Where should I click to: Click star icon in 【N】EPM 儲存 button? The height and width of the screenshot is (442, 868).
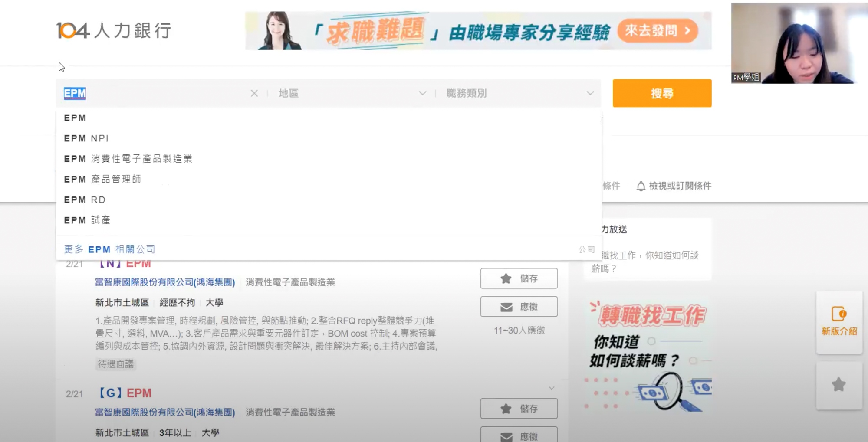coord(506,278)
